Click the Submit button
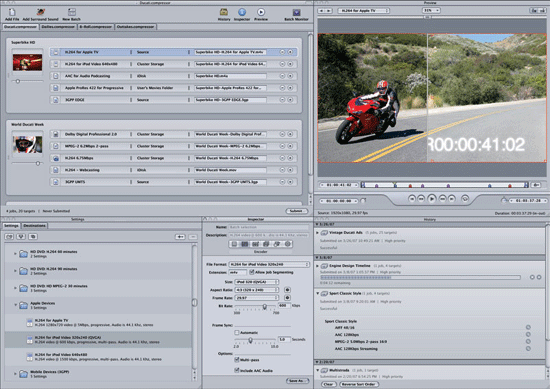This screenshot has height=389, width=550. tap(296, 211)
